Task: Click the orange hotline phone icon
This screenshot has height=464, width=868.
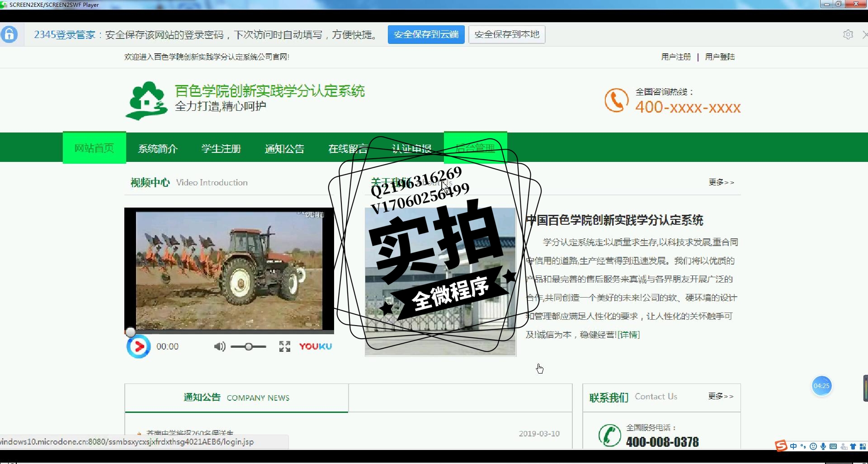Action: click(617, 100)
